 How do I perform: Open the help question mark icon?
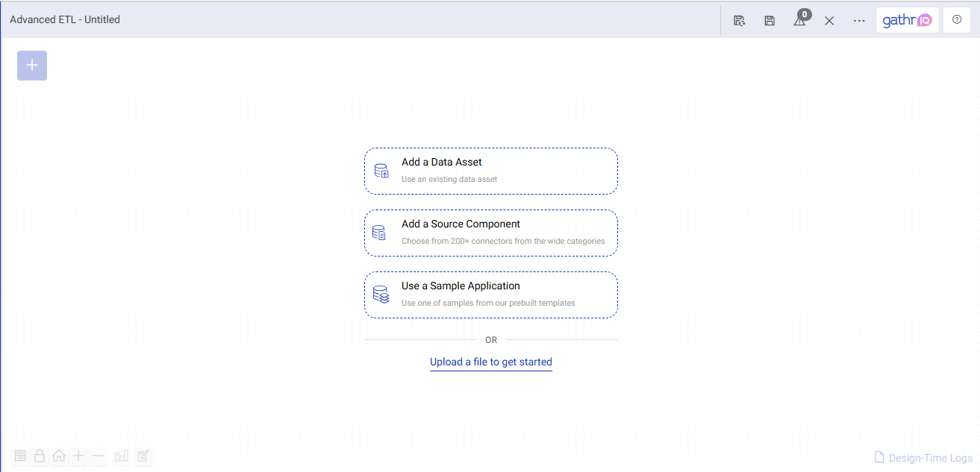click(957, 20)
